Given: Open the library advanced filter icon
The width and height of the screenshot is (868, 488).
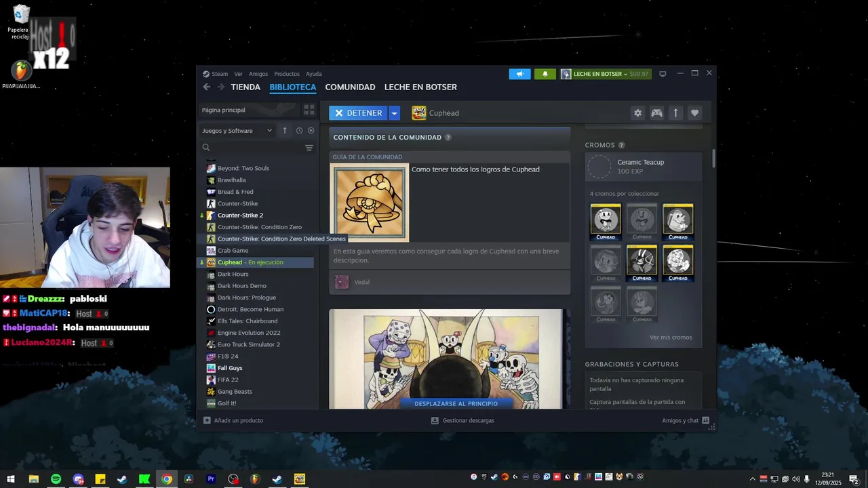Looking at the screenshot, I should 309,148.
